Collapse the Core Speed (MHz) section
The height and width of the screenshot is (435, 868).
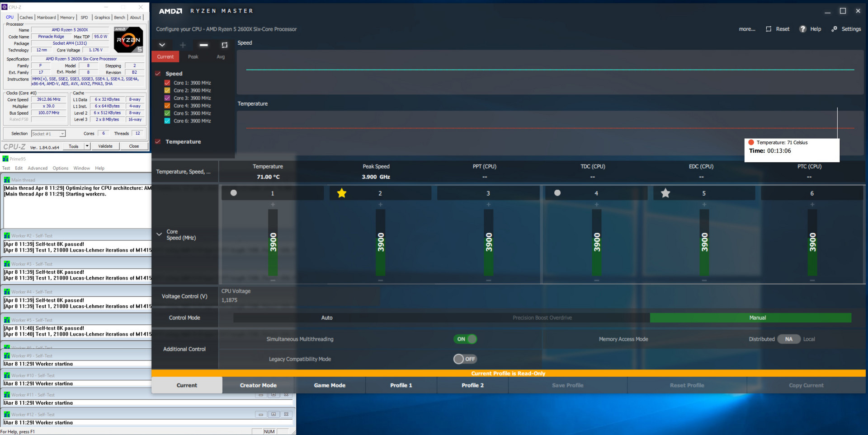159,234
